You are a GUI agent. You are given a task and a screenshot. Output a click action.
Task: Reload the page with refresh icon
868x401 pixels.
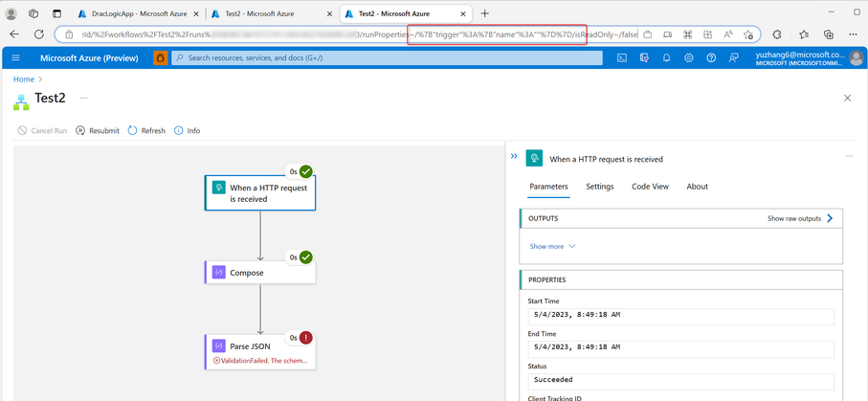(x=39, y=34)
